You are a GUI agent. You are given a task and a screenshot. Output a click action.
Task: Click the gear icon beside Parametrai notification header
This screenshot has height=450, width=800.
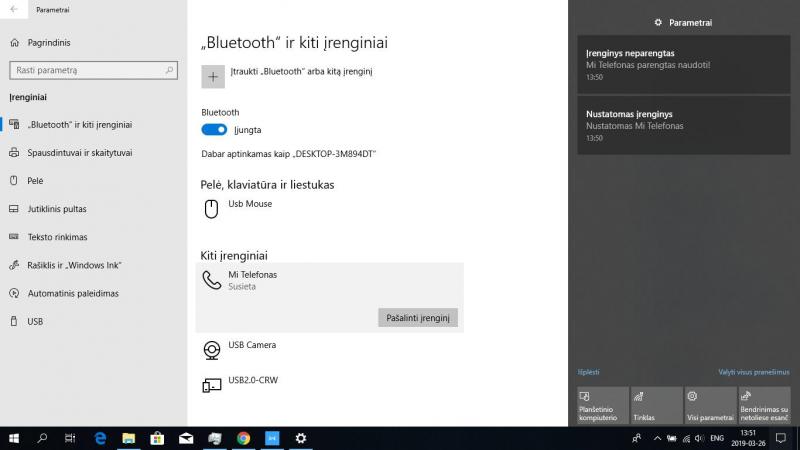pos(658,22)
